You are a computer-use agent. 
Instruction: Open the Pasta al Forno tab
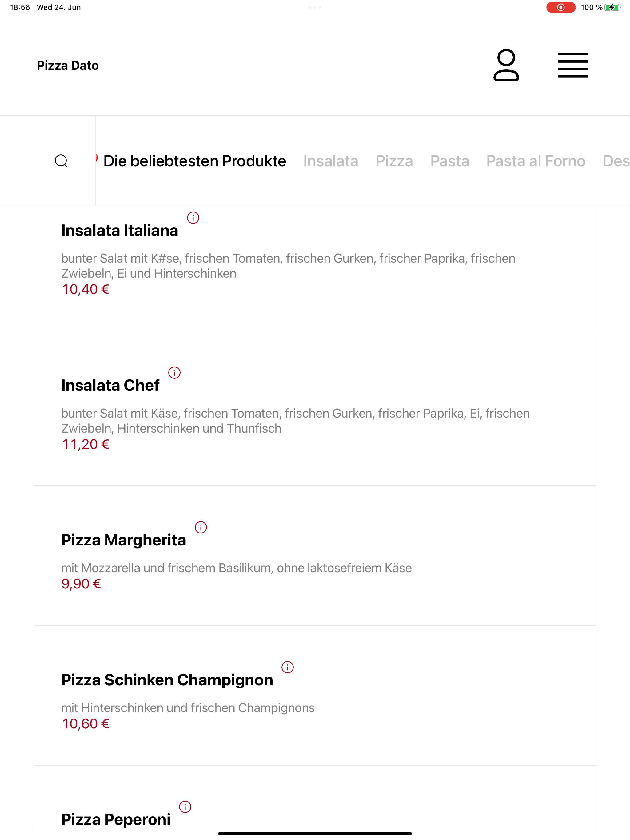(x=536, y=161)
